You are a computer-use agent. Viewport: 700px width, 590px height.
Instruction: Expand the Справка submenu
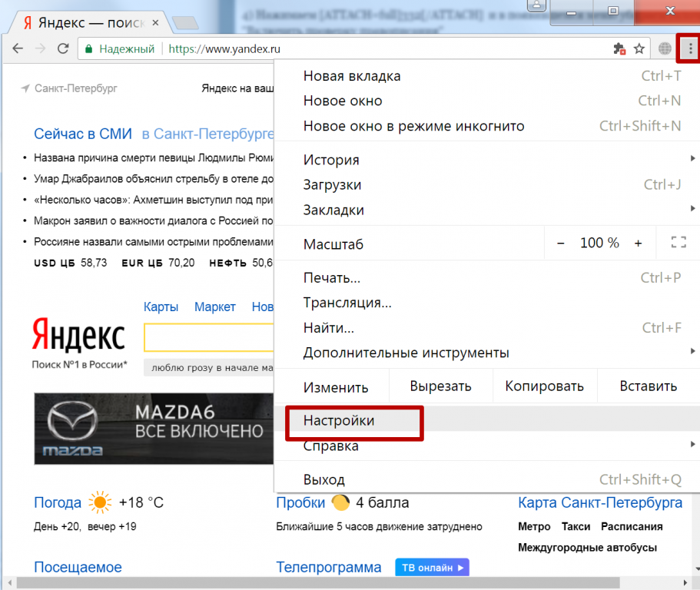click(x=489, y=446)
